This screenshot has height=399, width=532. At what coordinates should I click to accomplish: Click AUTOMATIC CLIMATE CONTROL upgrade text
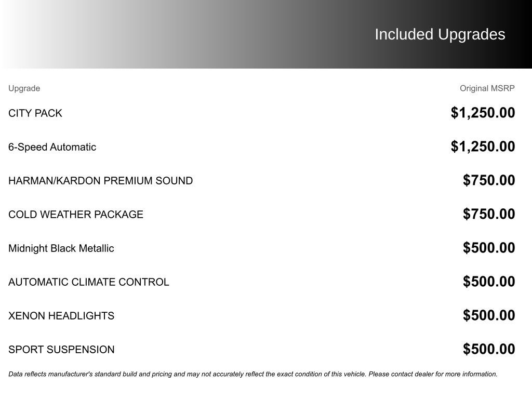pyautogui.click(x=89, y=282)
